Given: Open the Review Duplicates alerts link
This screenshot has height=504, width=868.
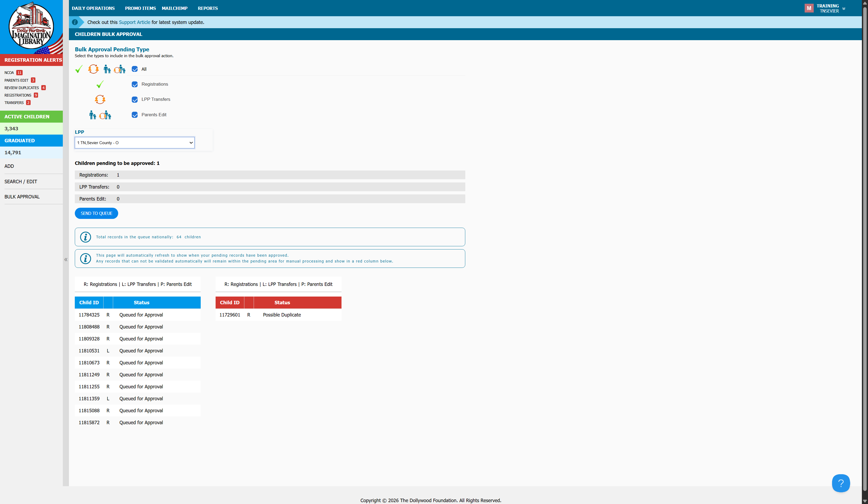Looking at the screenshot, I should coord(22,88).
